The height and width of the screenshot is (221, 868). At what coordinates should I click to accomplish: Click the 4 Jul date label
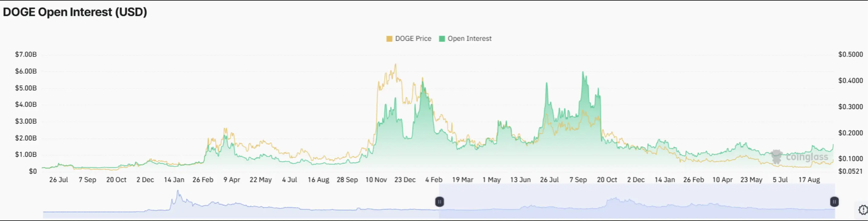click(x=289, y=180)
